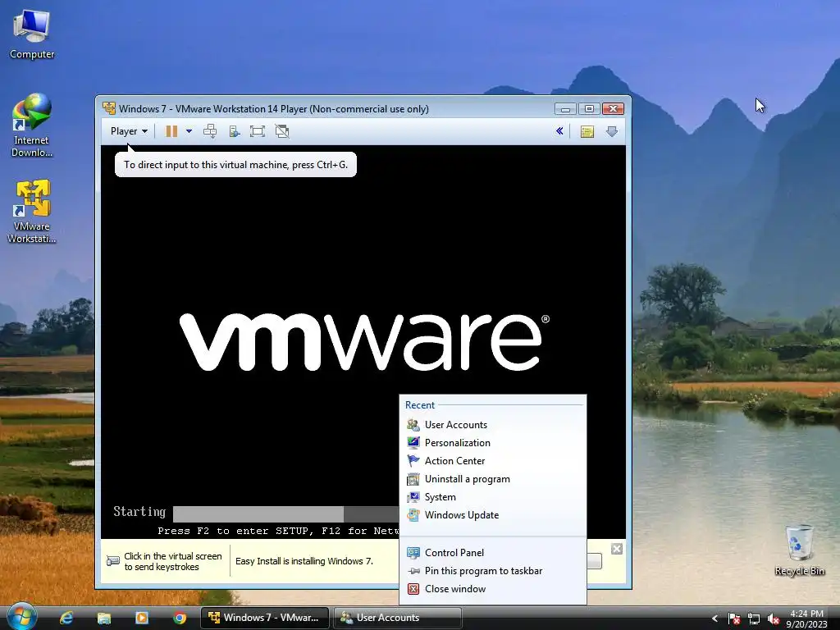Show hidden tray icons arrow
This screenshot has height=630, width=840.
click(x=714, y=619)
